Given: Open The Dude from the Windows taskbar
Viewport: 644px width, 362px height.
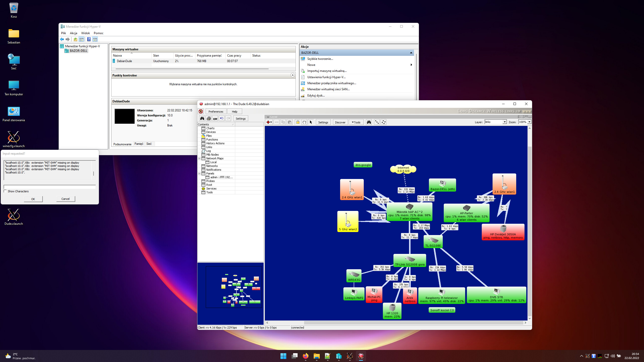Looking at the screenshot, I should coord(361,356).
